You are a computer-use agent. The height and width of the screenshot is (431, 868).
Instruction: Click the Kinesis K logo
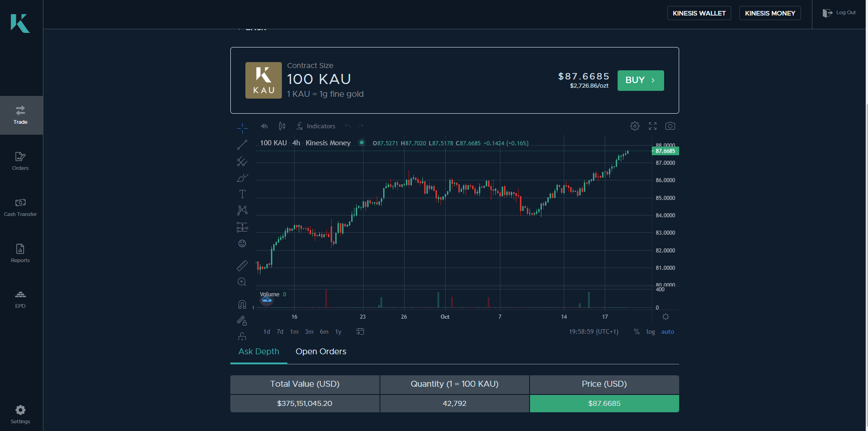click(21, 23)
